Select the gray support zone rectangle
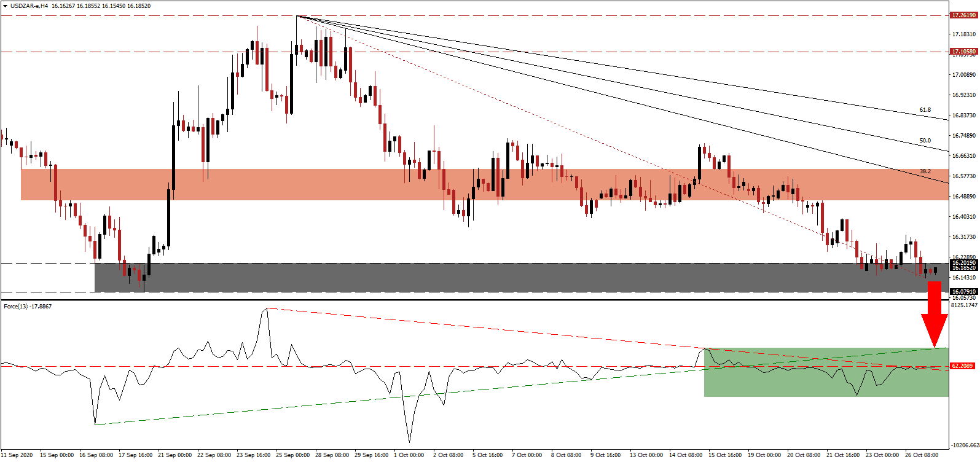Image resolution: width=980 pixels, height=462 pixels. coord(492,278)
